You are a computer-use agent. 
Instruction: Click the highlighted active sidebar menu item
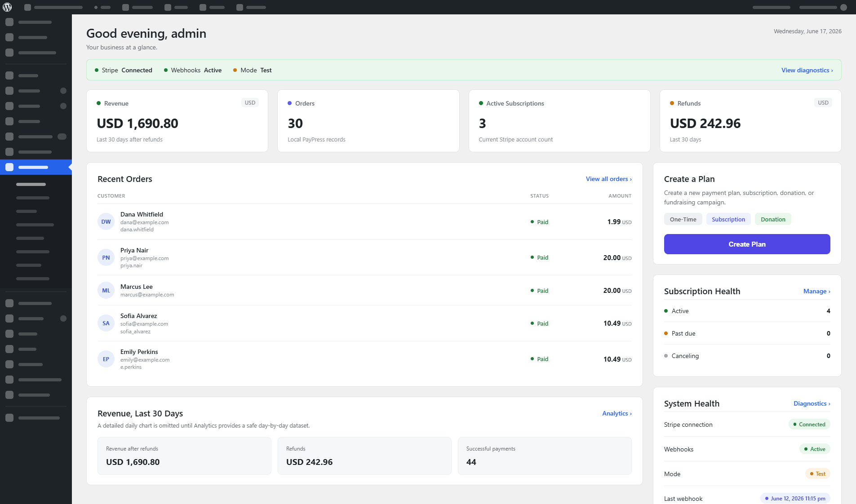[x=36, y=167]
